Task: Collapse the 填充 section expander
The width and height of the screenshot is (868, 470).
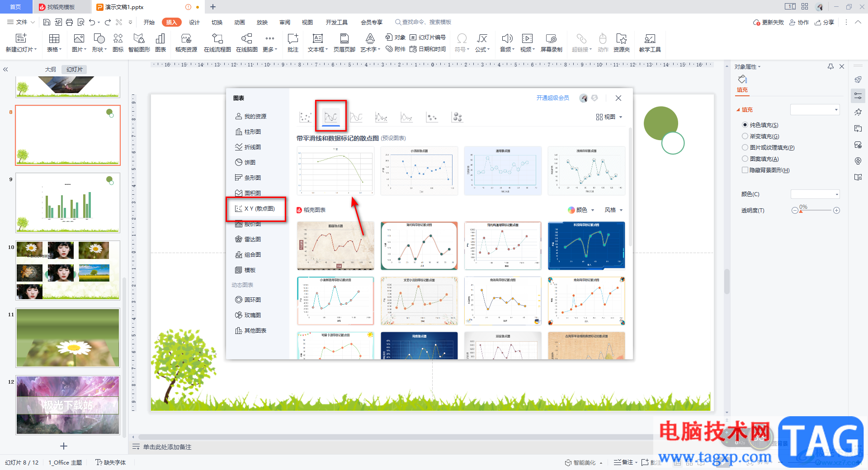Action: click(738, 110)
